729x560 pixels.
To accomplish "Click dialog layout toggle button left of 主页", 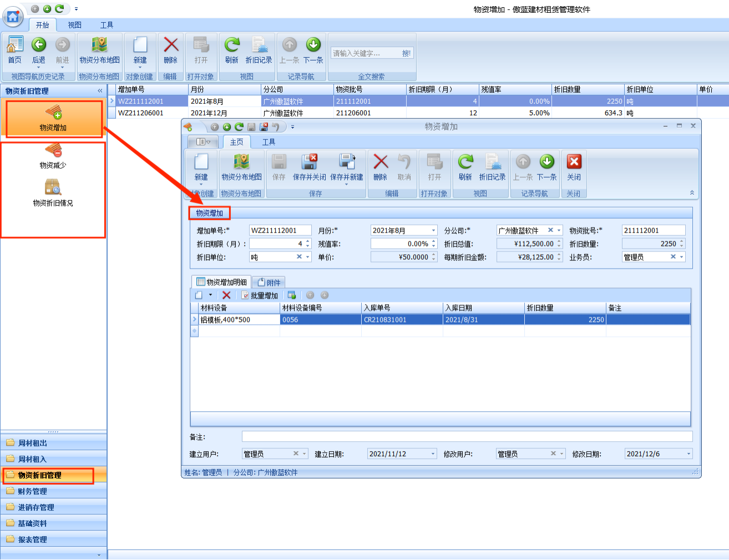I will coord(203,142).
